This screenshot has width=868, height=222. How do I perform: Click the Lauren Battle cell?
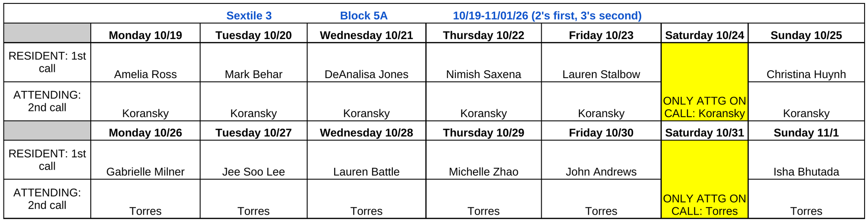click(x=366, y=160)
